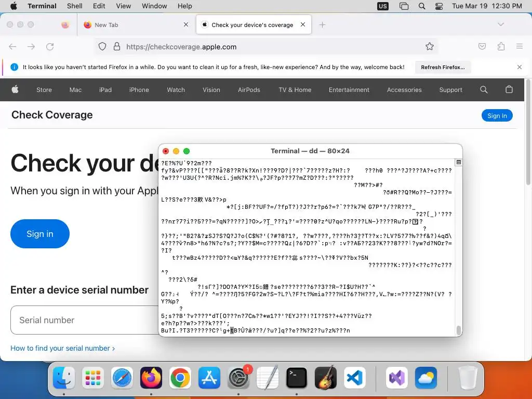The width and height of the screenshot is (532, 399).
Task: Open iPhone in Apple navigation
Action: 139,90
